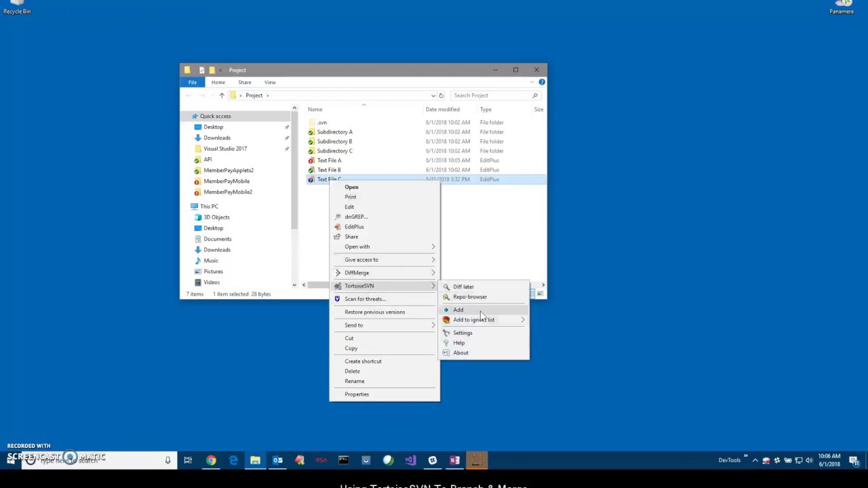Select MemberPayApplets2 in the navigation pane
868x488 pixels.
229,171
